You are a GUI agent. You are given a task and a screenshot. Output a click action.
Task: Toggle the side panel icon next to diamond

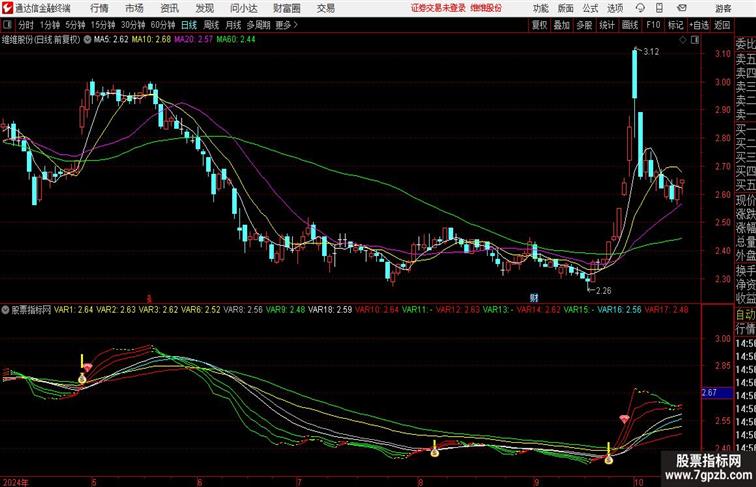[x=695, y=40]
